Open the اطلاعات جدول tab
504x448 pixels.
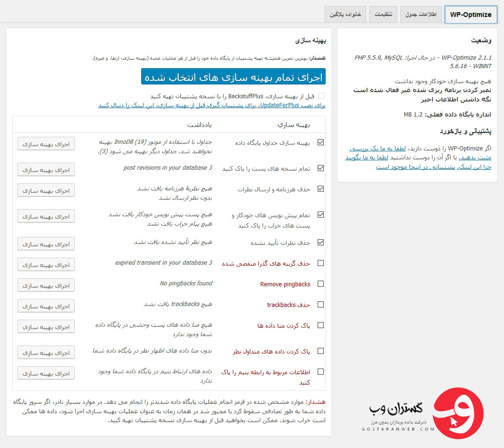421,15
